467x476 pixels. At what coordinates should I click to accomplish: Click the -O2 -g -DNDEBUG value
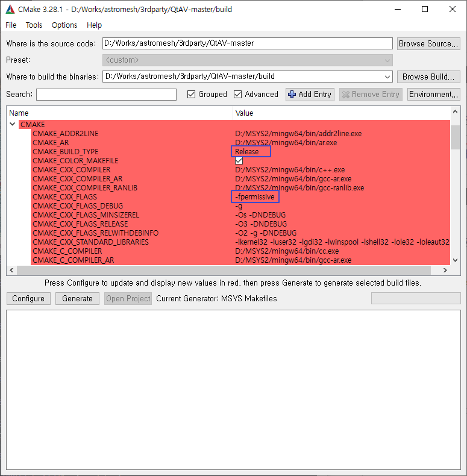point(266,233)
